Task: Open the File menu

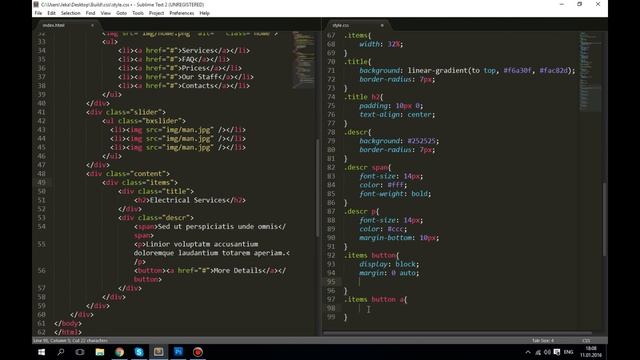Action: [38, 13]
